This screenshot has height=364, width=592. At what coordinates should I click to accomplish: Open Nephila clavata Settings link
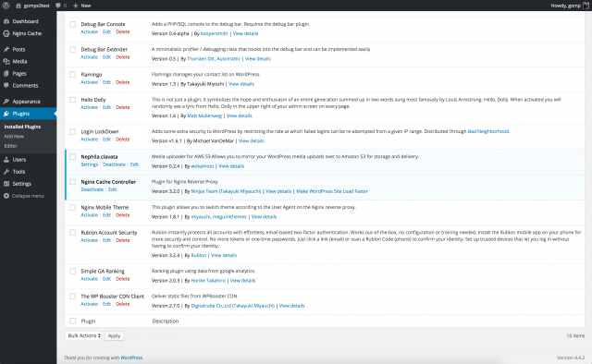90,164
